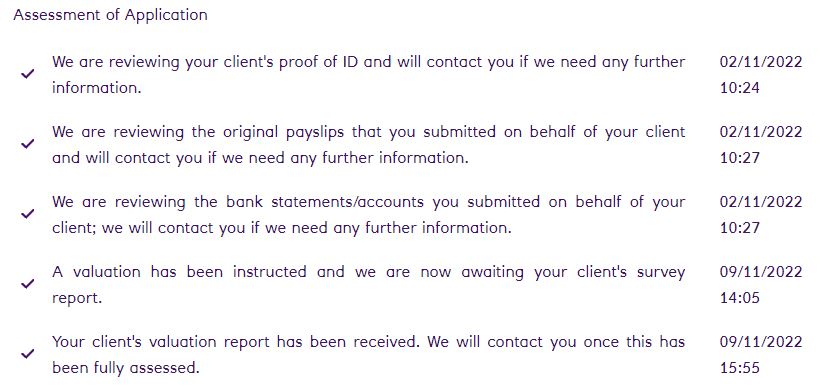Click the payslips 02/11/2022 10:27 timestamp
The image size is (818, 388).
click(x=761, y=144)
